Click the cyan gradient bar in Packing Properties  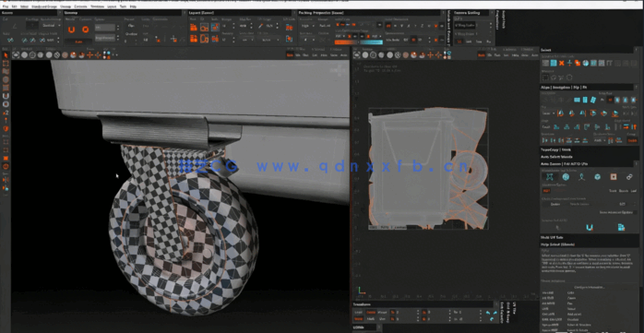(371, 42)
